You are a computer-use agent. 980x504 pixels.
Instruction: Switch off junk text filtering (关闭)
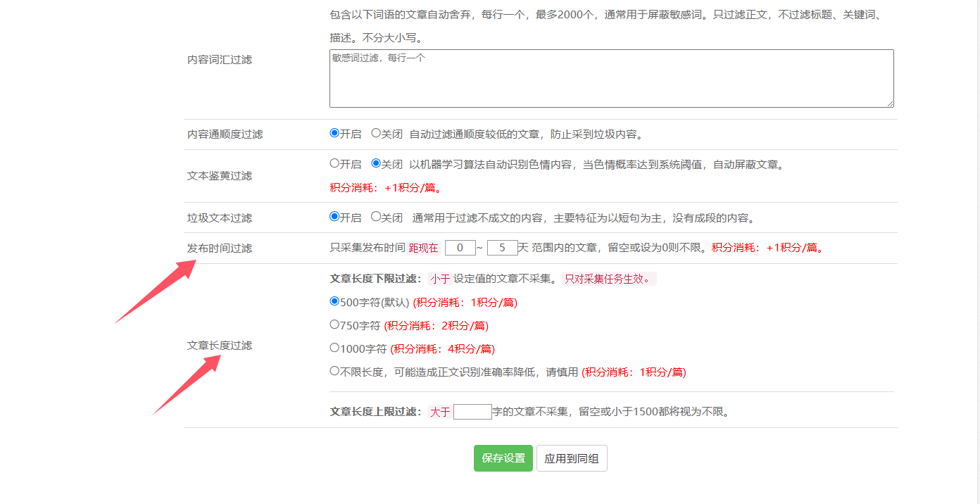(x=376, y=217)
